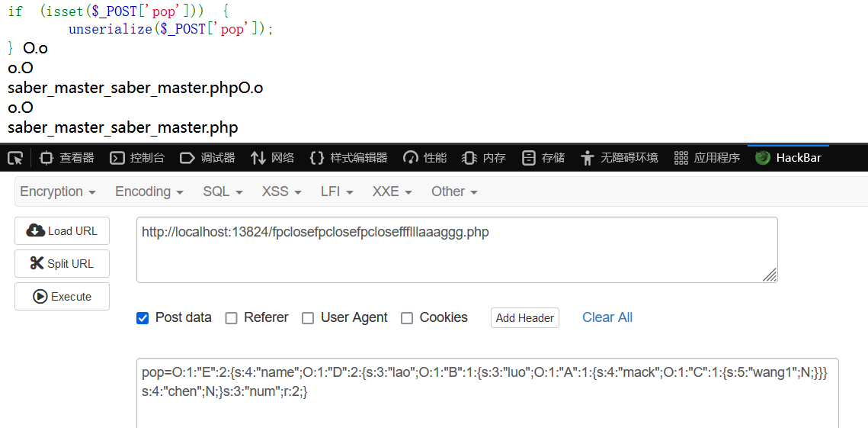Enable the User Agent checkbox
The height and width of the screenshot is (428, 868).
pyautogui.click(x=309, y=317)
